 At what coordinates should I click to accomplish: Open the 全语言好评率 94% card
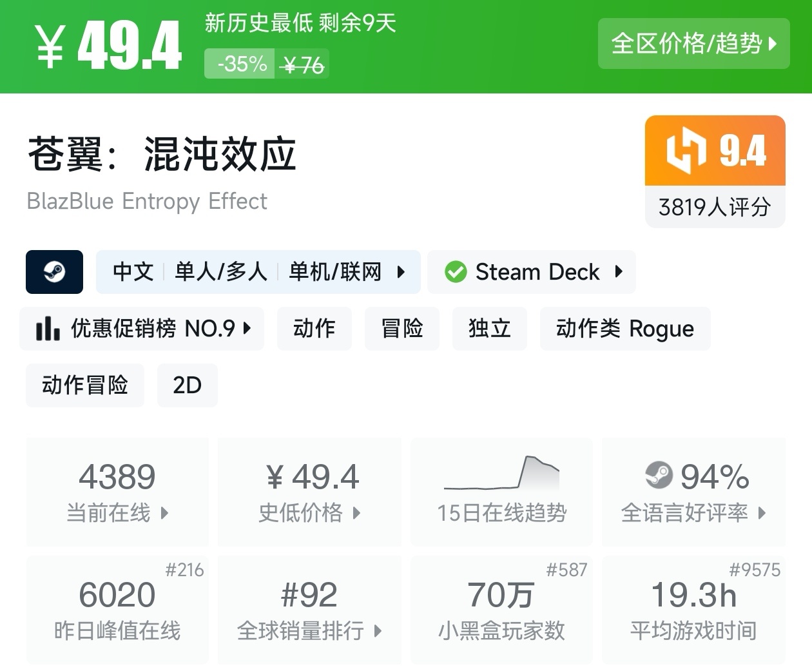[x=693, y=492]
